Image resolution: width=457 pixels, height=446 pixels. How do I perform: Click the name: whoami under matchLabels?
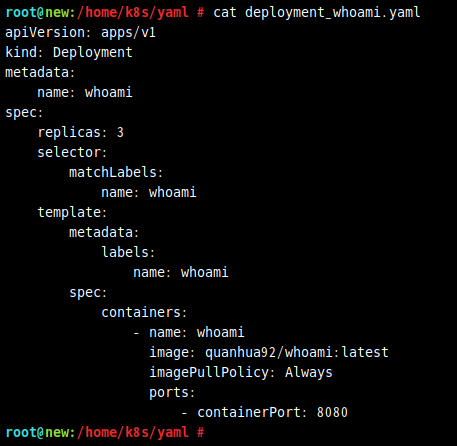point(149,192)
